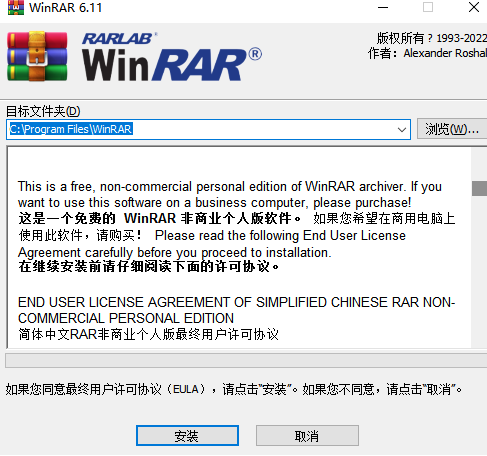Viewport: 487px width, 456px height.
Task: Click the registered trademark symbol
Action: pos(255,54)
